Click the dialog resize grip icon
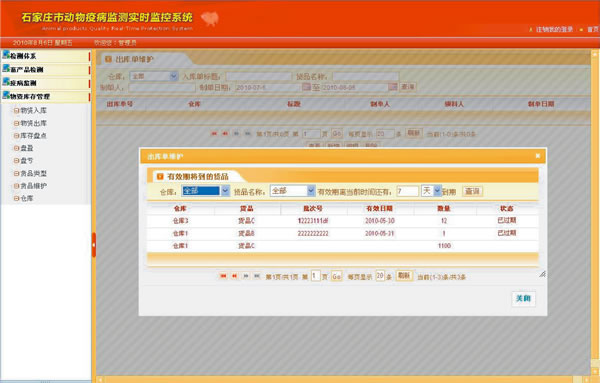This screenshot has height=383, width=600. [x=542, y=274]
